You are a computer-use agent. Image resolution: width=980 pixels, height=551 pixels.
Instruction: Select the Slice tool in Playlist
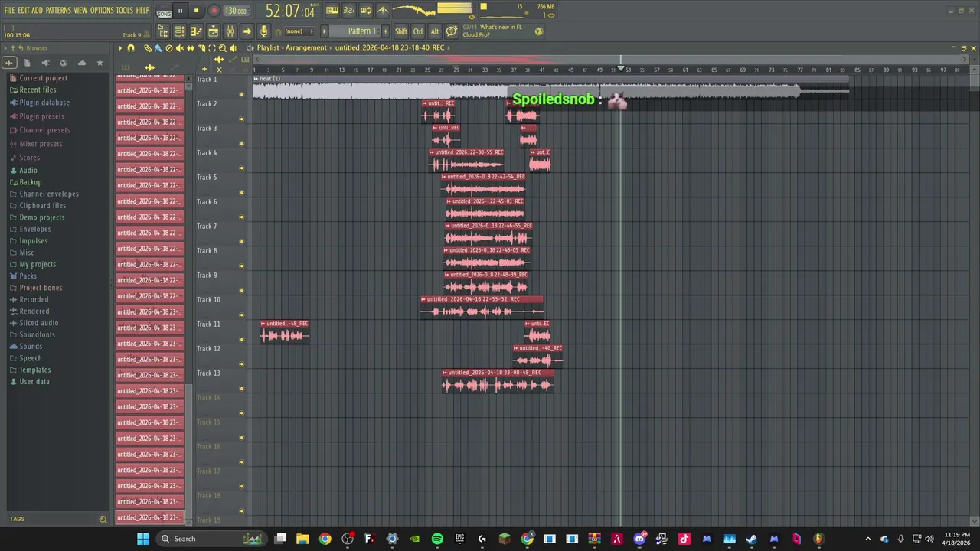(201, 48)
